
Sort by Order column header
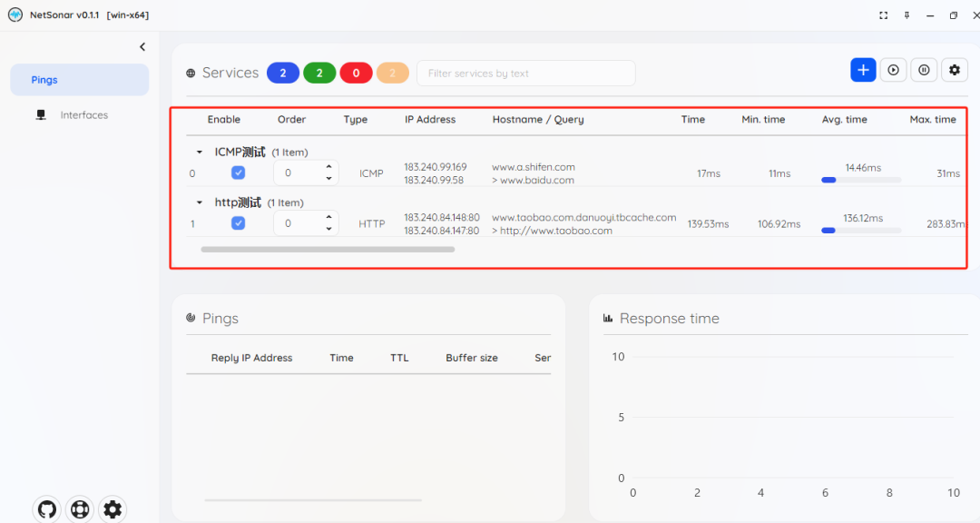pyautogui.click(x=292, y=120)
